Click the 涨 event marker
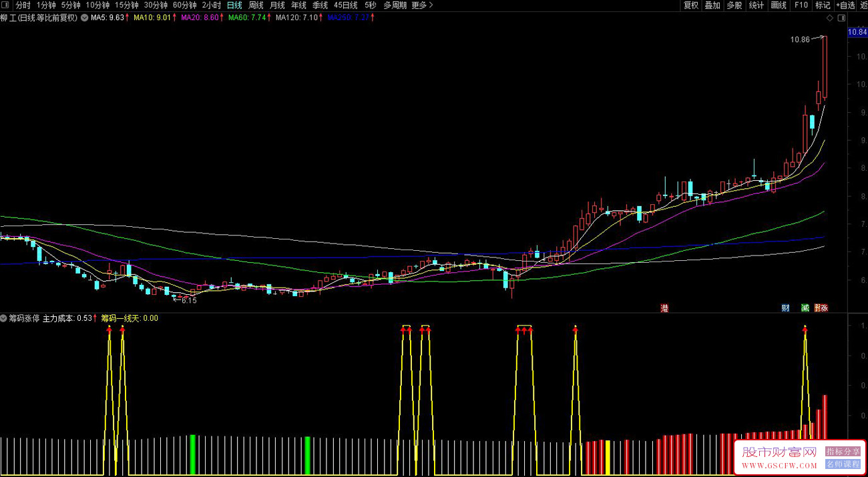 click(x=825, y=308)
